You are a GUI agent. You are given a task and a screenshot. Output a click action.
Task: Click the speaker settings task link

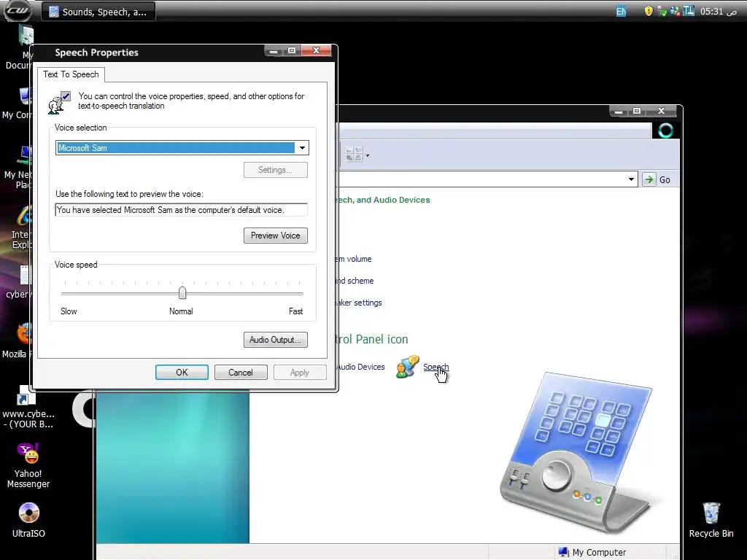tap(360, 303)
